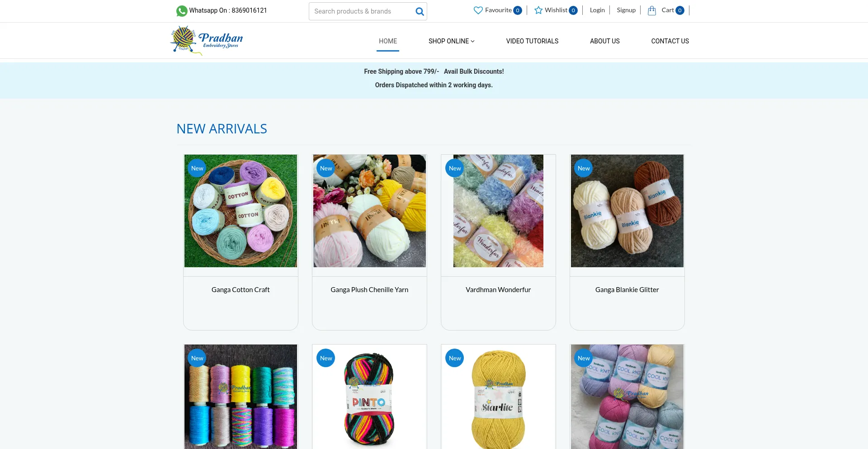Viewport: 868px width, 449px height.
Task: Open the Ganga Blankie Glitter thumbnail
Action: [627, 211]
